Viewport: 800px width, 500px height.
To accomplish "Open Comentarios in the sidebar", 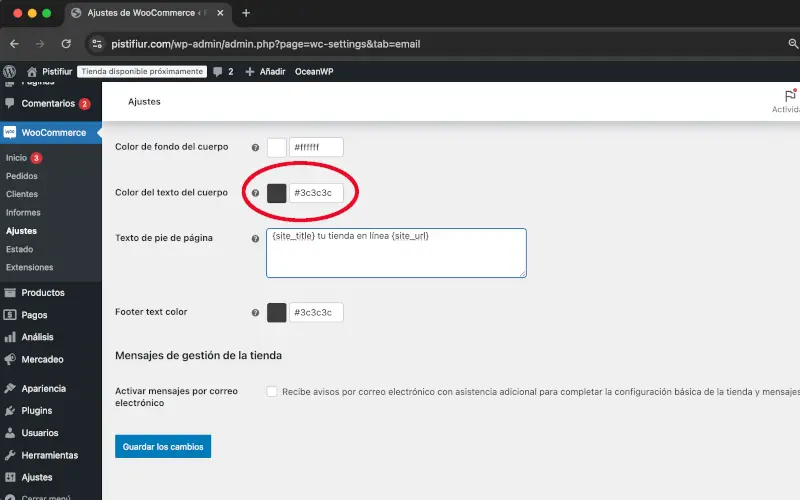I will pos(48,104).
